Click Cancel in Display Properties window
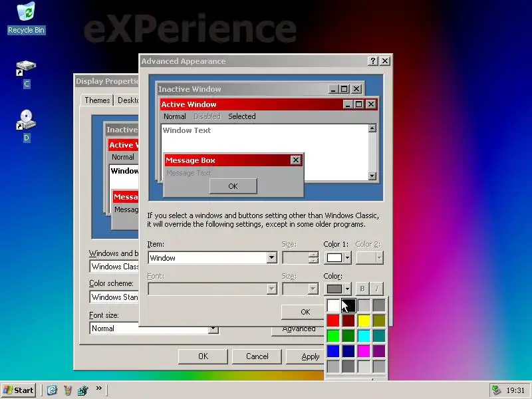 [x=257, y=356]
